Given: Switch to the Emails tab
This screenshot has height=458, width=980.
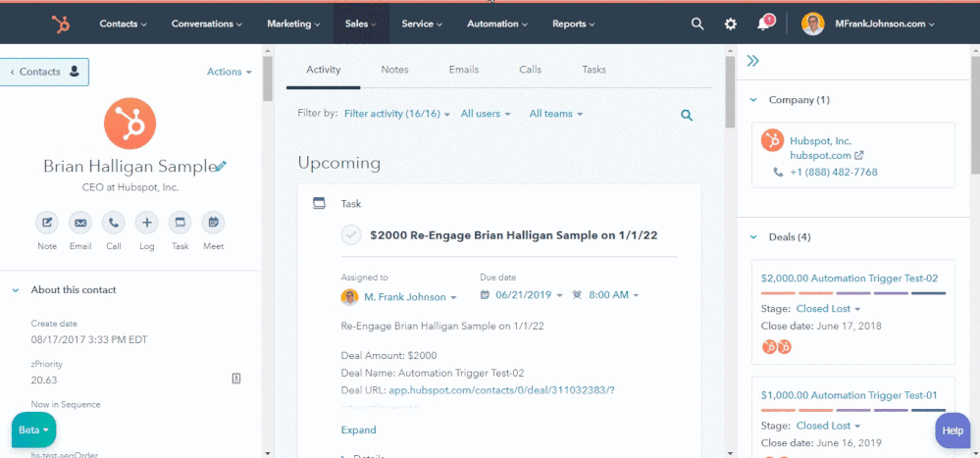Looking at the screenshot, I should tap(464, 70).
